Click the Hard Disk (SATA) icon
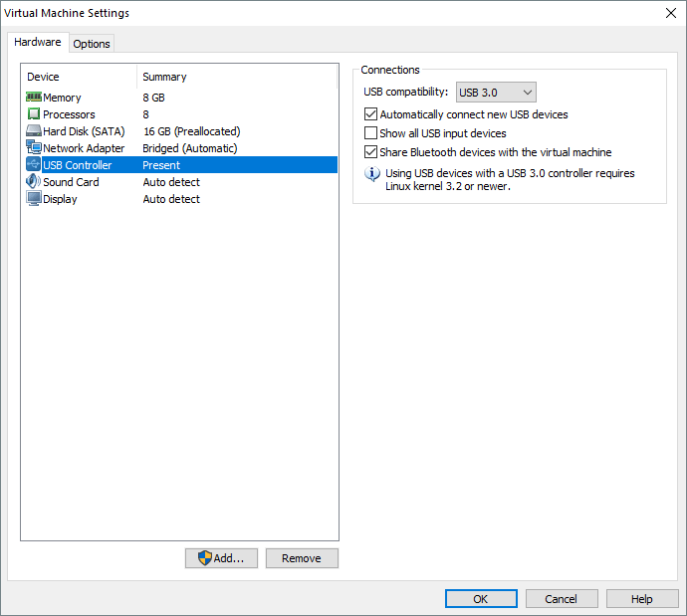Viewport: 687px width, 616px height. (x=34, y=131)
